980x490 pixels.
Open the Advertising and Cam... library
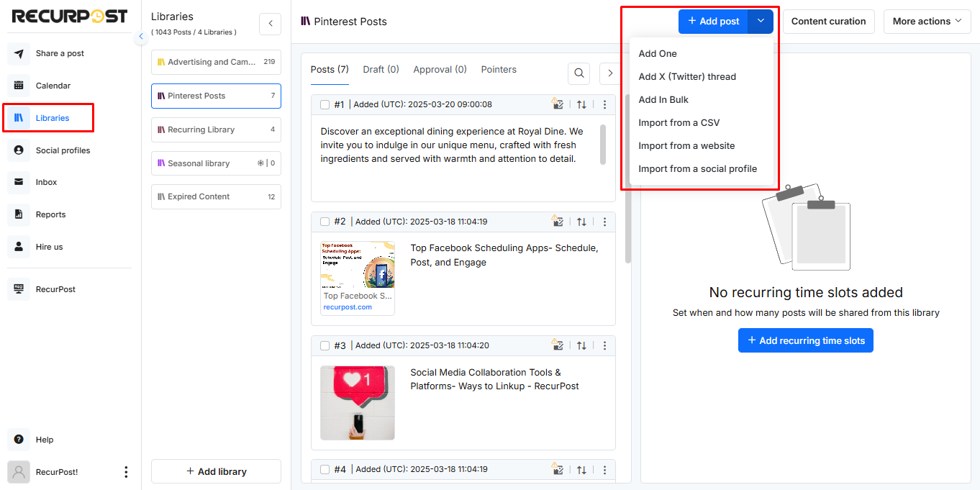(216, 62)
